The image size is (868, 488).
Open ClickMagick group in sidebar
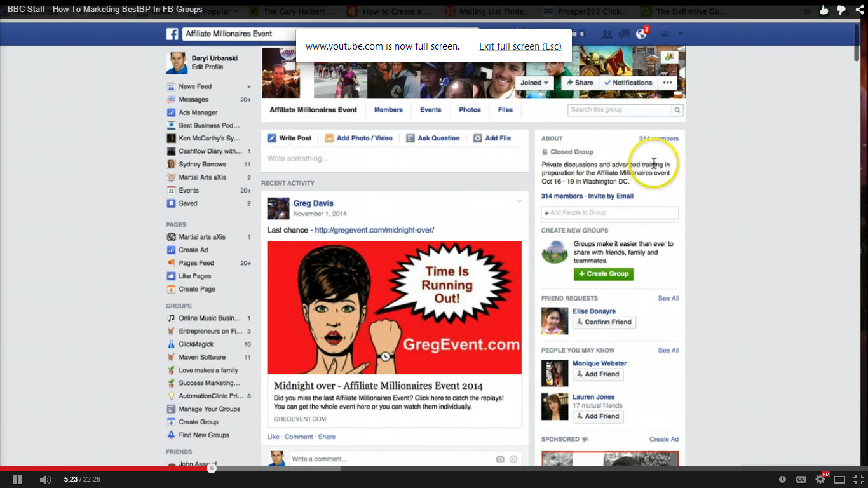(196, 344)
